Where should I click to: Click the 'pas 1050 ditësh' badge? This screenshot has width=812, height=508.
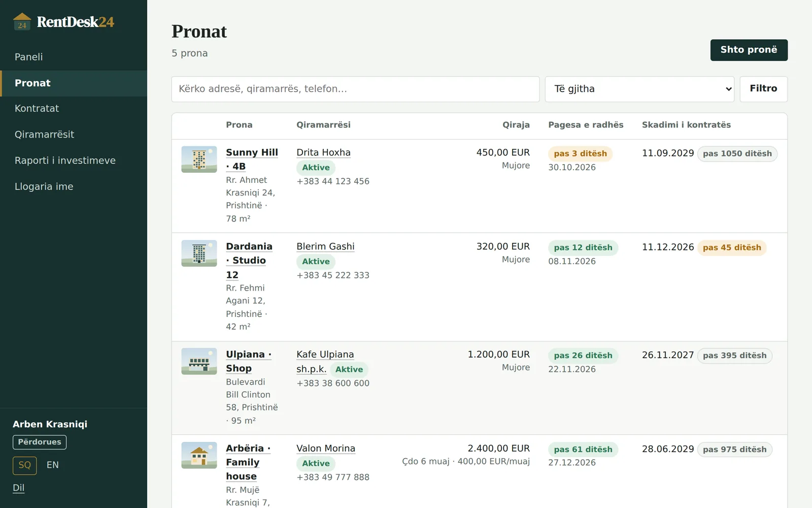pyautogui.click(x=737, y=154)
